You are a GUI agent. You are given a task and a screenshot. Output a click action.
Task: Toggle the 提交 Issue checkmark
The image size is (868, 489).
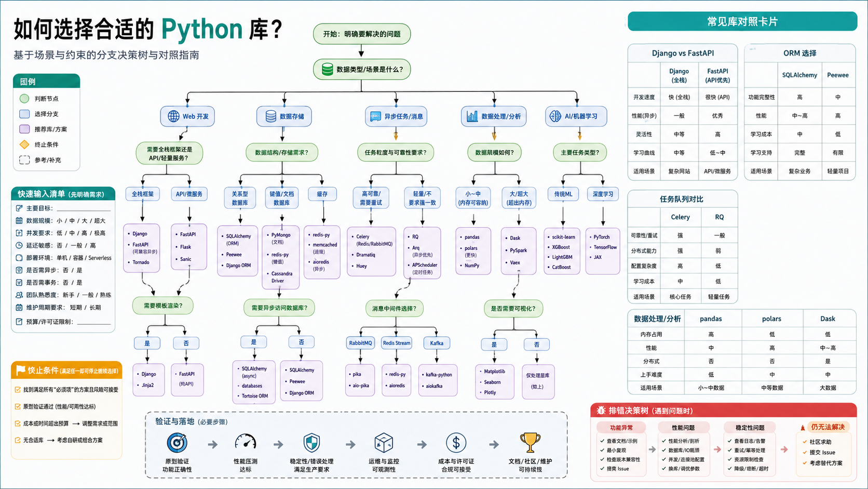click(805, 452)
